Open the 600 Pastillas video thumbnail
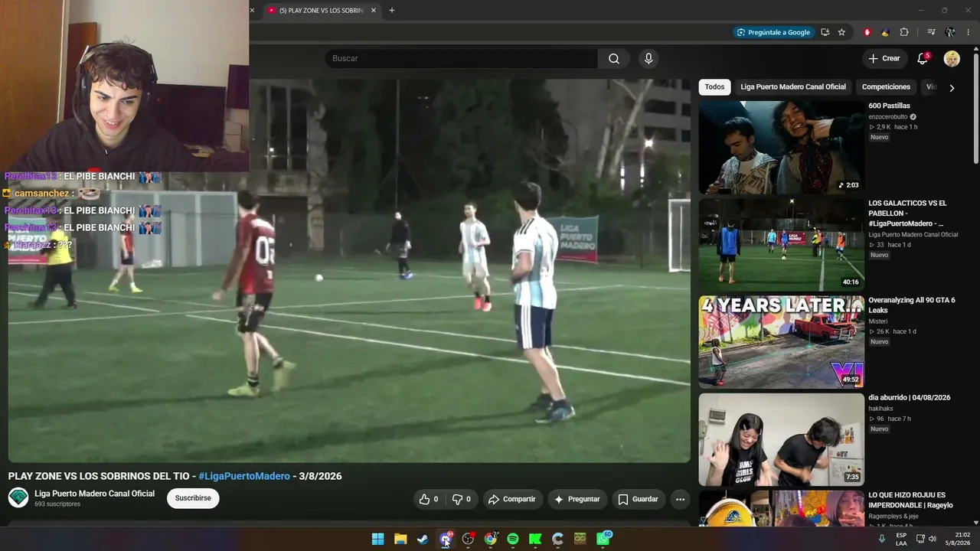The image size is (980, 551). tap(781, 148)
